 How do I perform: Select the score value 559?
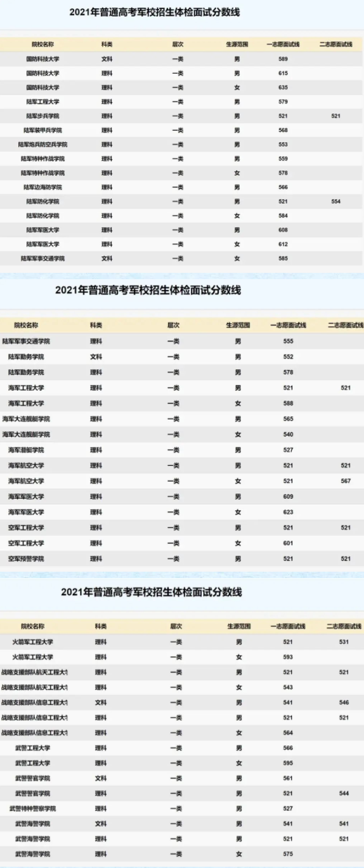click(x=283, y=159)
